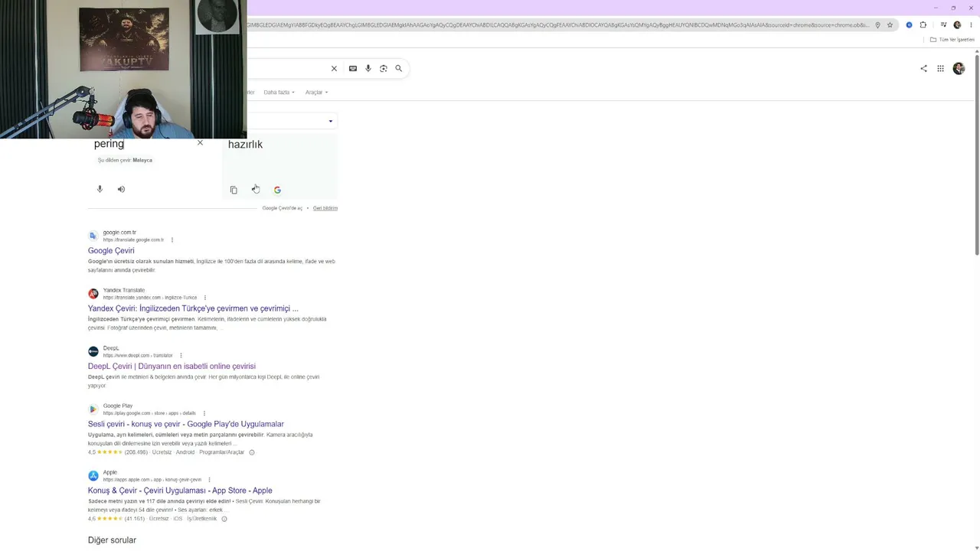
Task: Open the 'Google Çeviri' search result
Action: (111, 251)
